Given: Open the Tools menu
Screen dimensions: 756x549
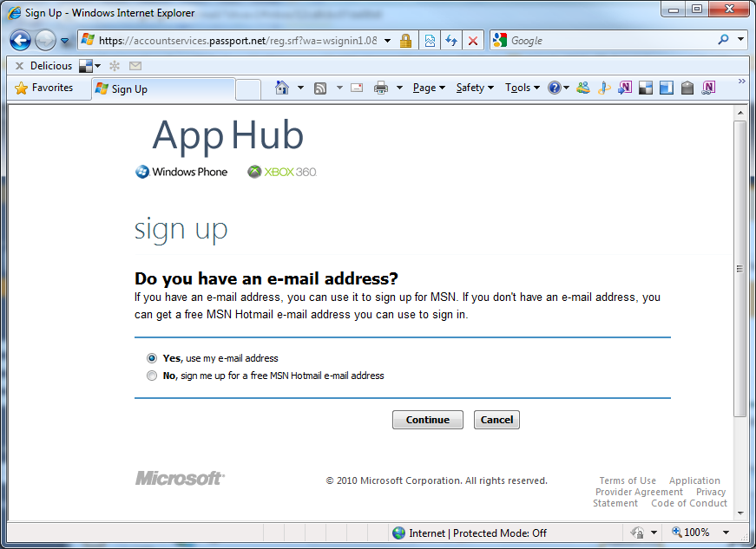Looking at the screenshot, I should click(523, 88).
